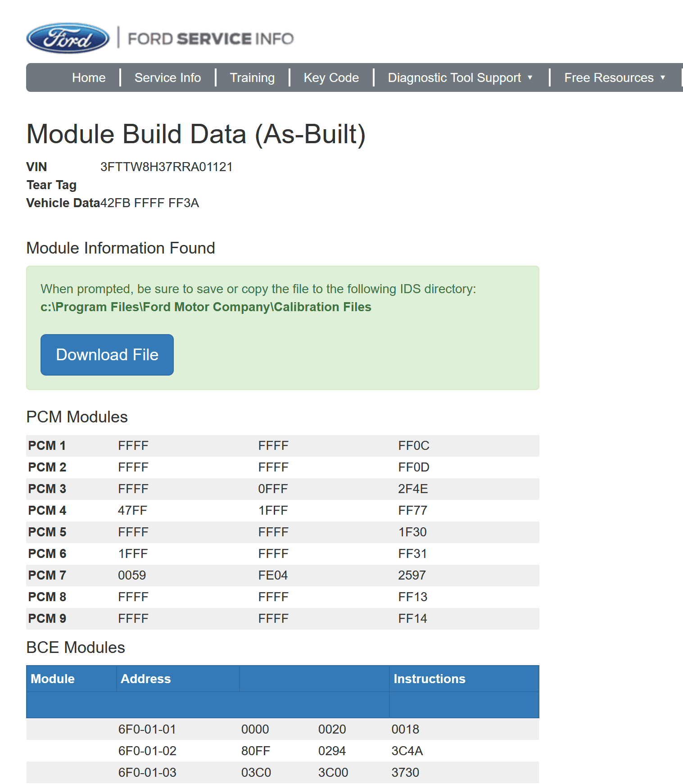This screenshot has width=683, height=784.
Task: Click the PCM 9 row label
Action: point(47,619)
